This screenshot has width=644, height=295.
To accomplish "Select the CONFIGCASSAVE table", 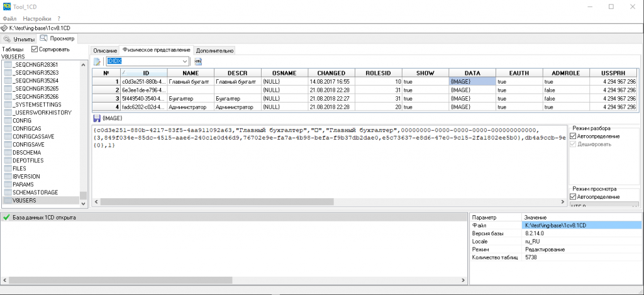I will 41,136.
